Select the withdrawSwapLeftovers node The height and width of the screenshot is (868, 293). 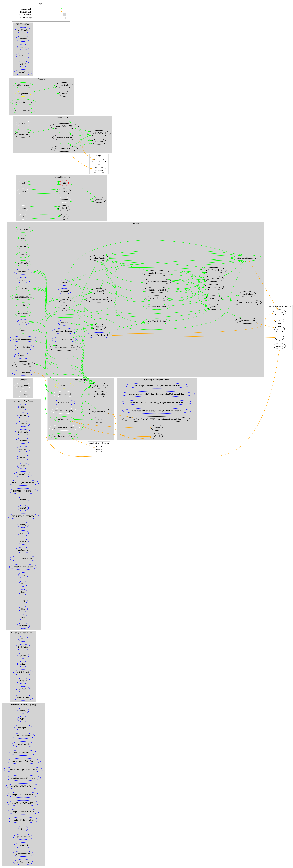64,436
